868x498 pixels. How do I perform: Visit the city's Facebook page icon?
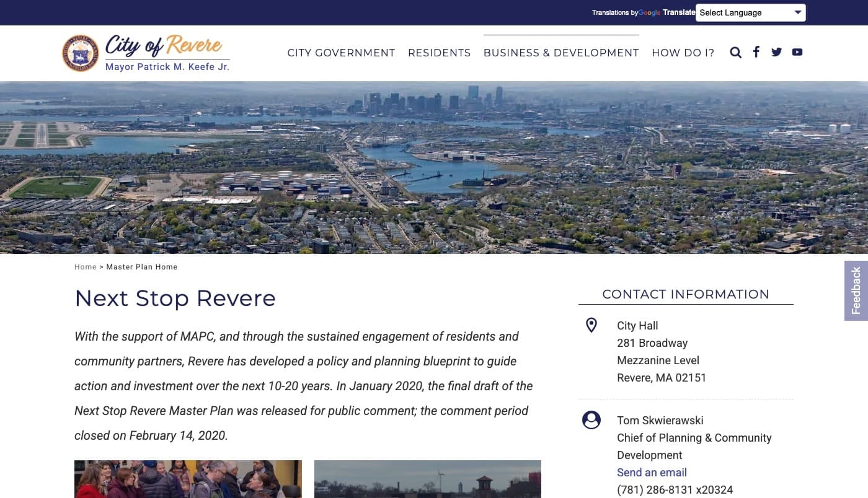tap(756, 52)
